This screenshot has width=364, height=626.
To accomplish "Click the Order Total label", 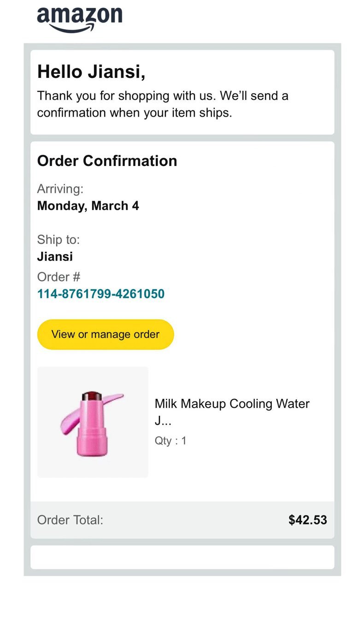I will (x=70, y=520).
